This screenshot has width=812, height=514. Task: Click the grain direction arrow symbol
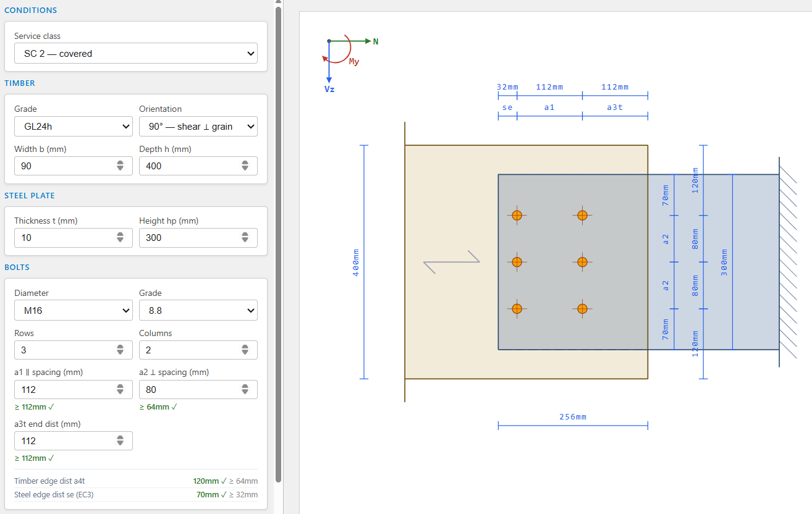pyautogui.click(x=452, y=262)
